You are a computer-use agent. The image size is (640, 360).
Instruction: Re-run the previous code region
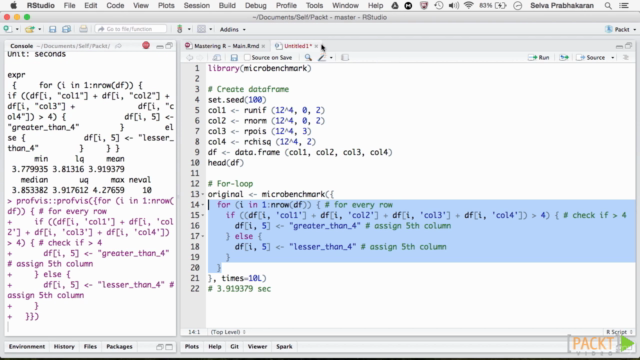click(x=564, y=58)
